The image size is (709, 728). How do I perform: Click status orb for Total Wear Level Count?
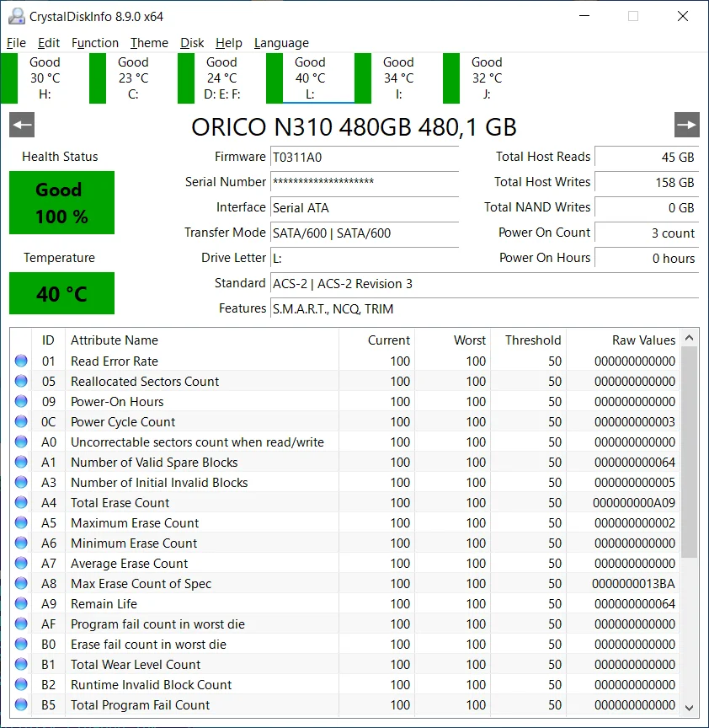[21, 665]
